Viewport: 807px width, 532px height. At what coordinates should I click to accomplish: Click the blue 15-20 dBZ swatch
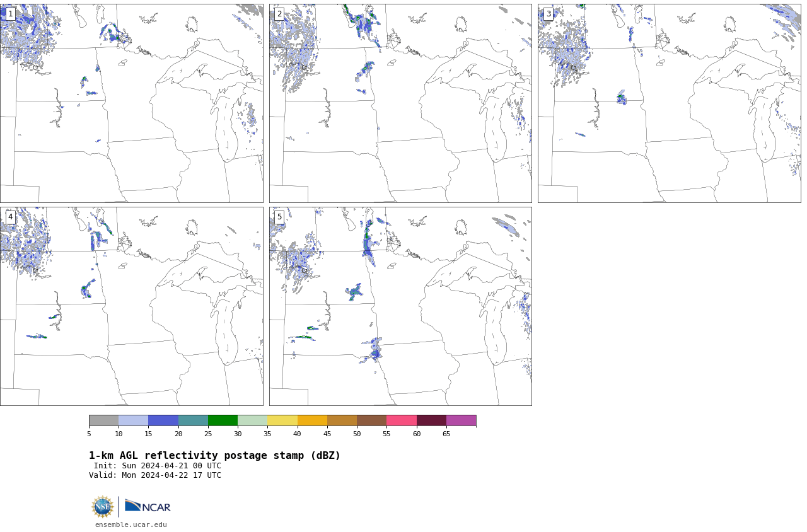[163, 420]
